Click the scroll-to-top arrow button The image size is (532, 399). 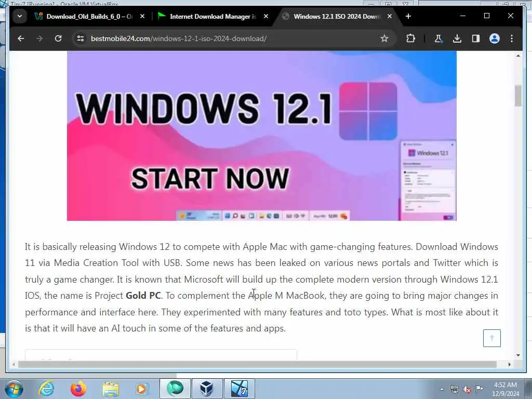[x=492, y=338]
